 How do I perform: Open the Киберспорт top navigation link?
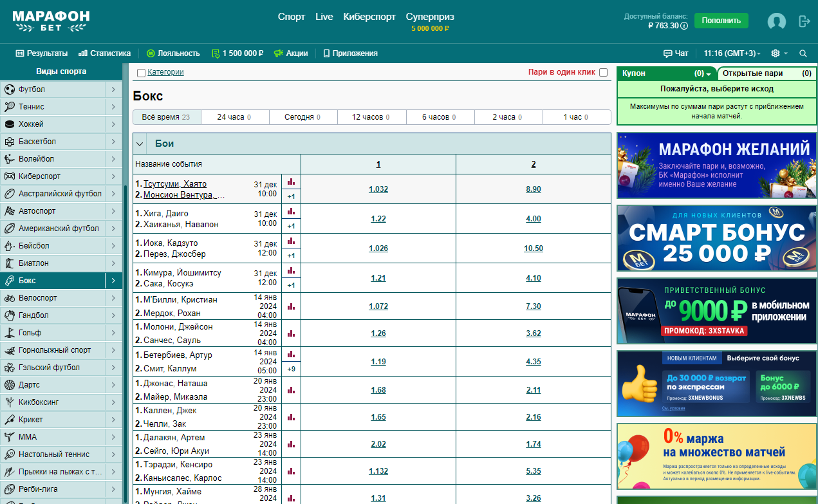369,17
